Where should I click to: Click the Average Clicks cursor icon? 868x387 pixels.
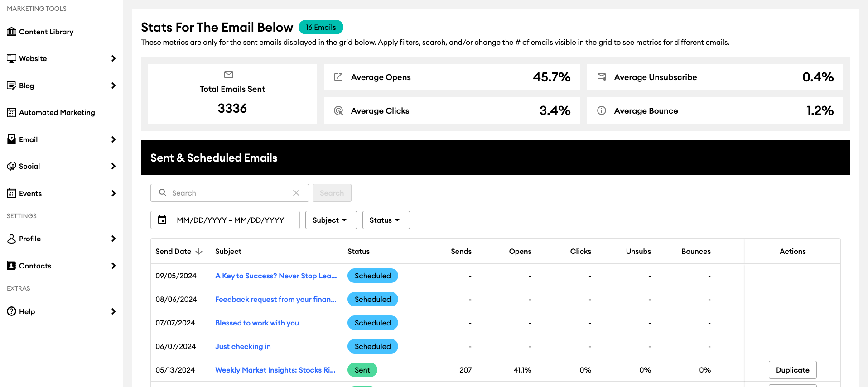(x=338, y=111)
